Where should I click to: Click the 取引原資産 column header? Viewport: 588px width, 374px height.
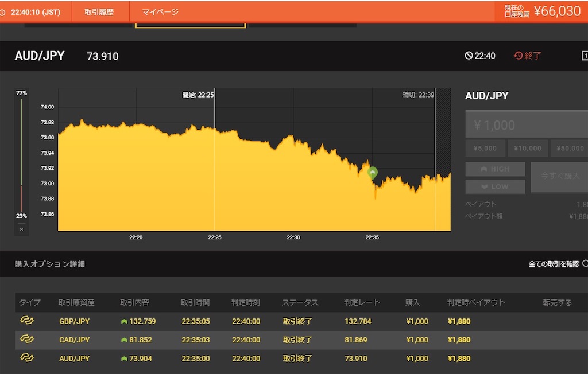pyautogui.click(x=76, y=302)
